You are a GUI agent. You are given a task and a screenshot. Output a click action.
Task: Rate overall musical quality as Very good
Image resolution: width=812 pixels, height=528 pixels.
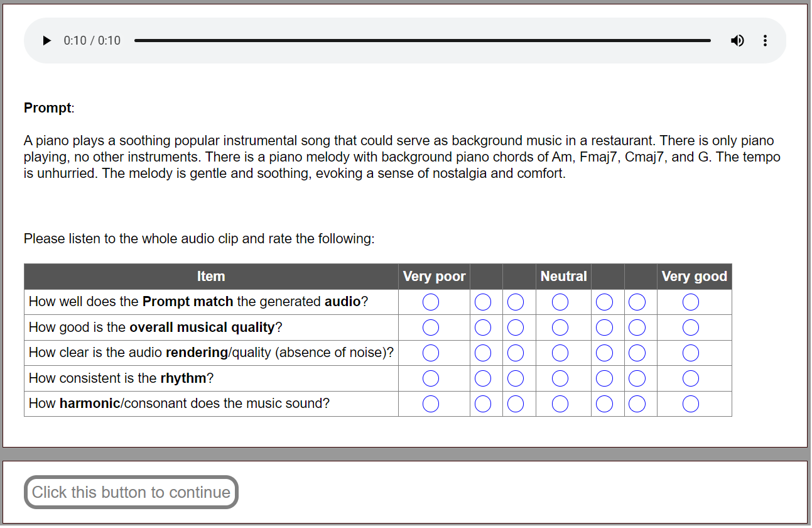coord(691,327)
